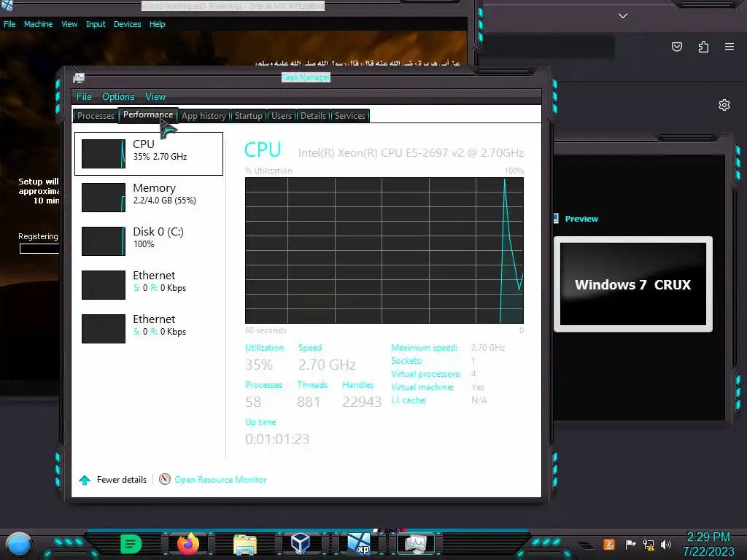Switch to the Users tab
747x560 pixels.
tap(282, 116)
